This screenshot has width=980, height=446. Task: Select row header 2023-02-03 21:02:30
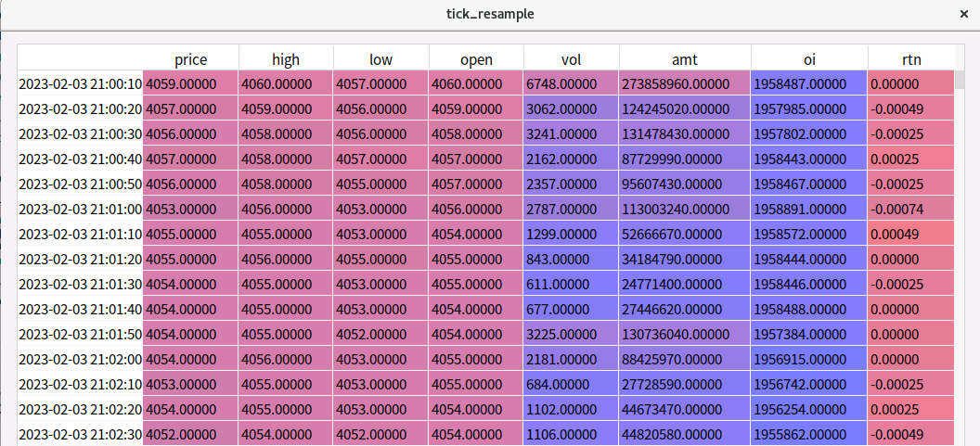point(80,434)
